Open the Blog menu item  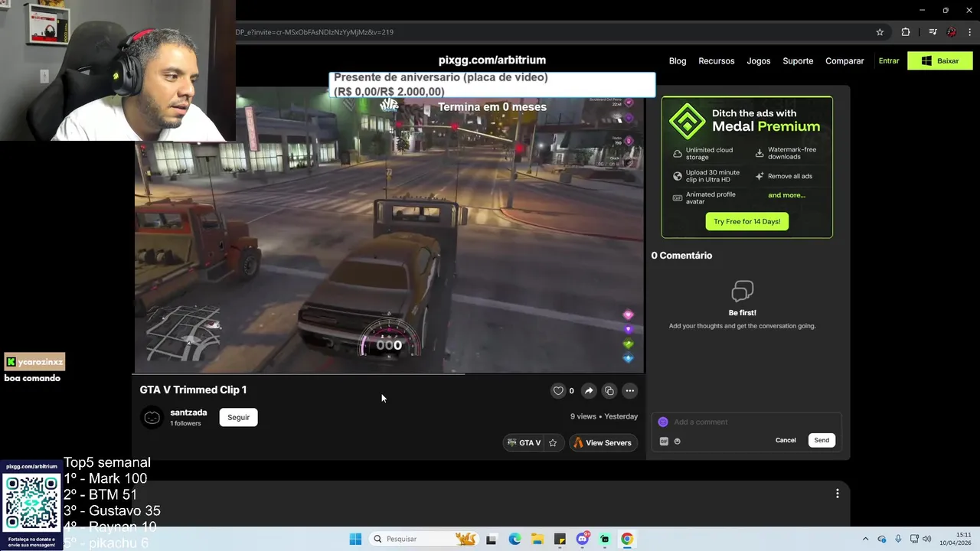[x=678, y=60]
